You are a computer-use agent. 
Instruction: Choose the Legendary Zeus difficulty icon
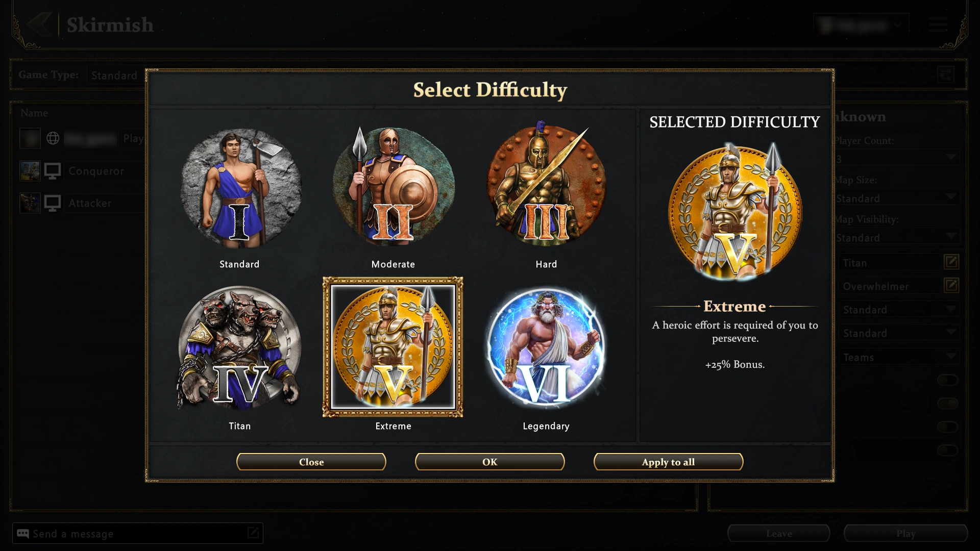(x=546, y=347)
